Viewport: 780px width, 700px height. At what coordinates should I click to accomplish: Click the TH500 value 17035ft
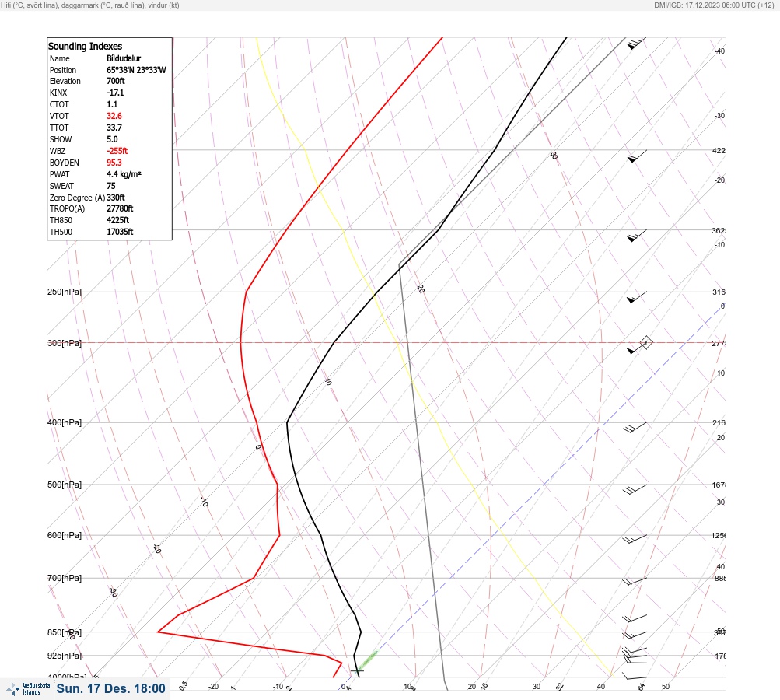click(120, 232)
